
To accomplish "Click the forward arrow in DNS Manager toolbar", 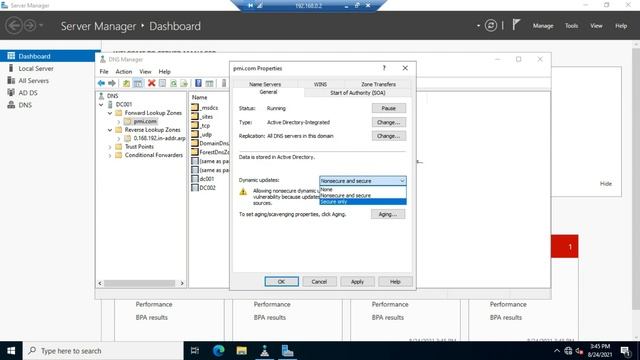I will (111, 83).
